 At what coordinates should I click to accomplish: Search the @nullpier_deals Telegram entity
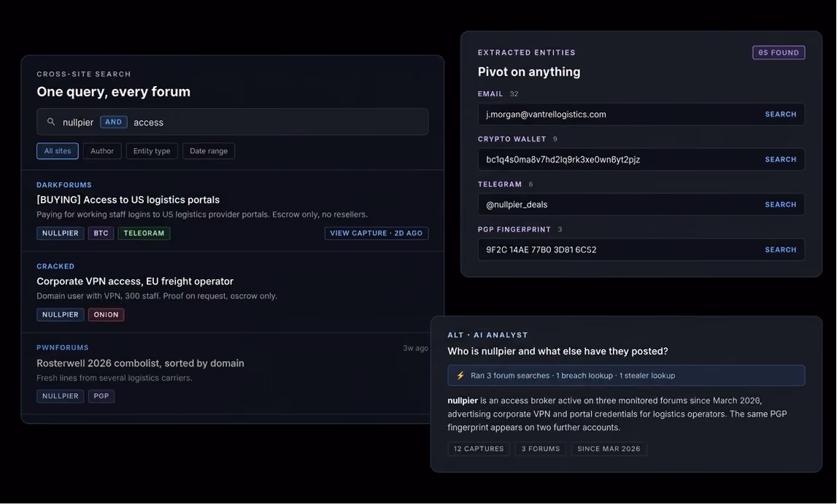coord(780,205)
